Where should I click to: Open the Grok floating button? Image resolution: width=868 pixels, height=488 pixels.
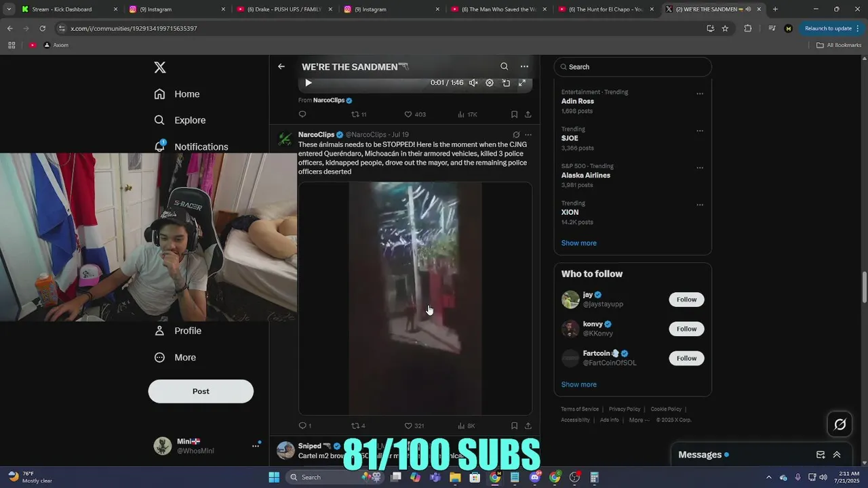[x=840, y=424]
